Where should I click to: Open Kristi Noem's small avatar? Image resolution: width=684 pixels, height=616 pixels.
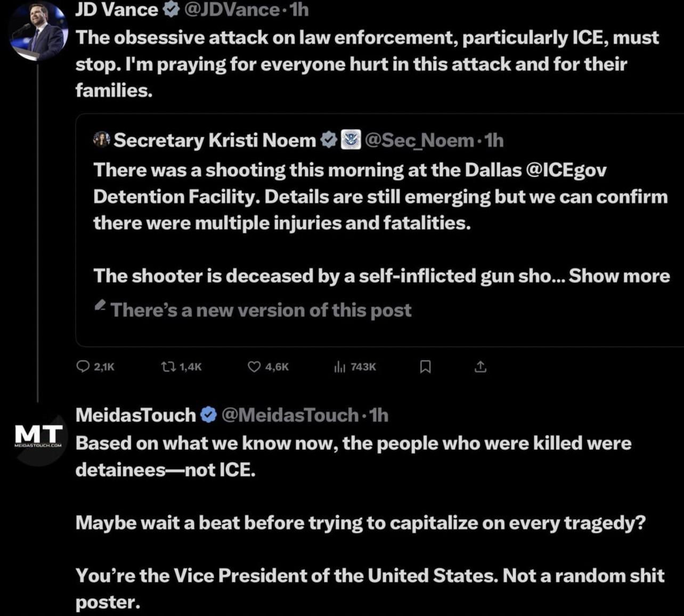click(x=102, y=139)
